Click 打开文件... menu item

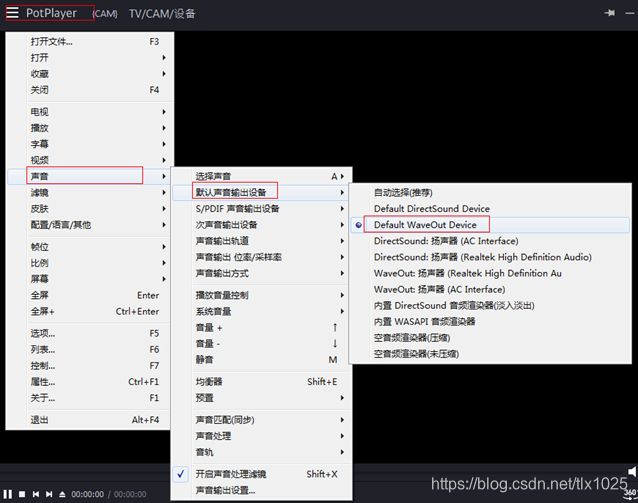[88, 42]
